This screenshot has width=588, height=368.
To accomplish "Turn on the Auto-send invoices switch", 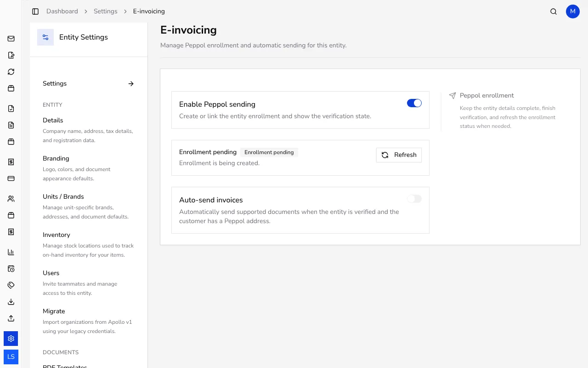I will pos(414,199).
